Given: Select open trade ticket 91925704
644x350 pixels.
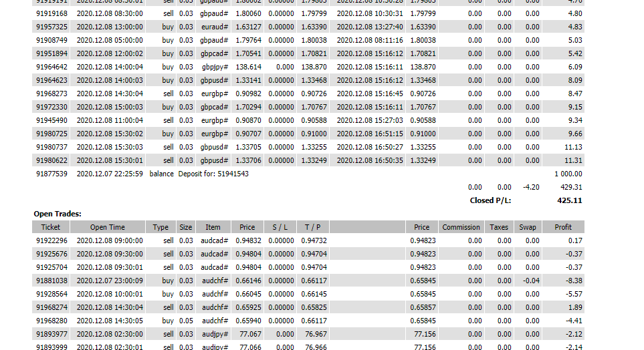Looking at the screenshot, I should (51, 267).
